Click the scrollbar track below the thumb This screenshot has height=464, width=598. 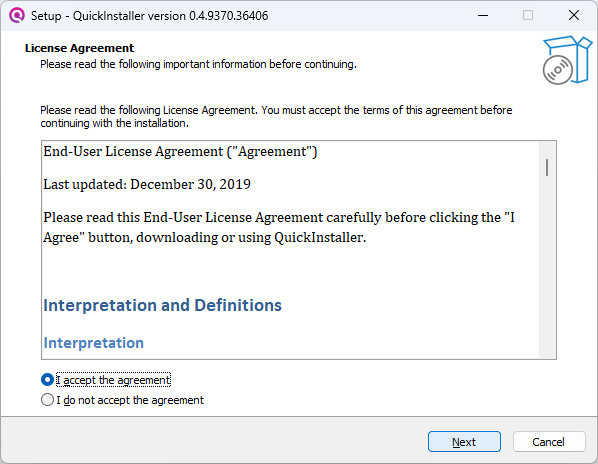tap(547, 267)
